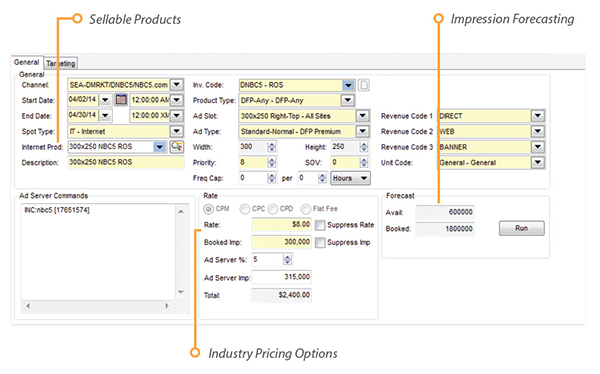The image size is (600, 374).
Task: Click the Height spinner arrows
Action: pos(364,147)
